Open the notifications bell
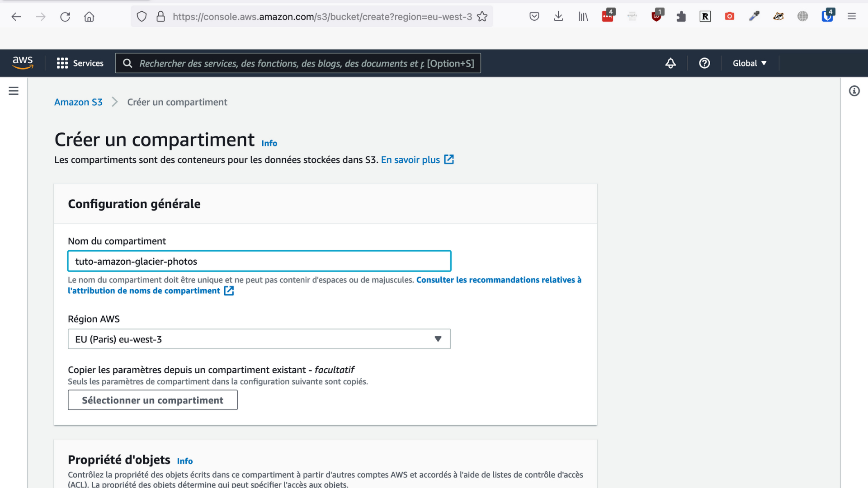The width and height of the screenshot is (868, 488). point(670,63)
